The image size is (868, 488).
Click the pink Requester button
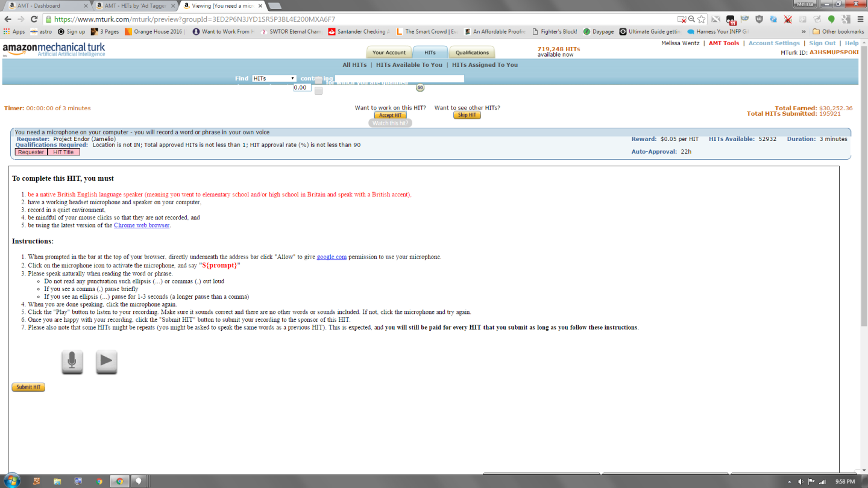pos(31,152)
